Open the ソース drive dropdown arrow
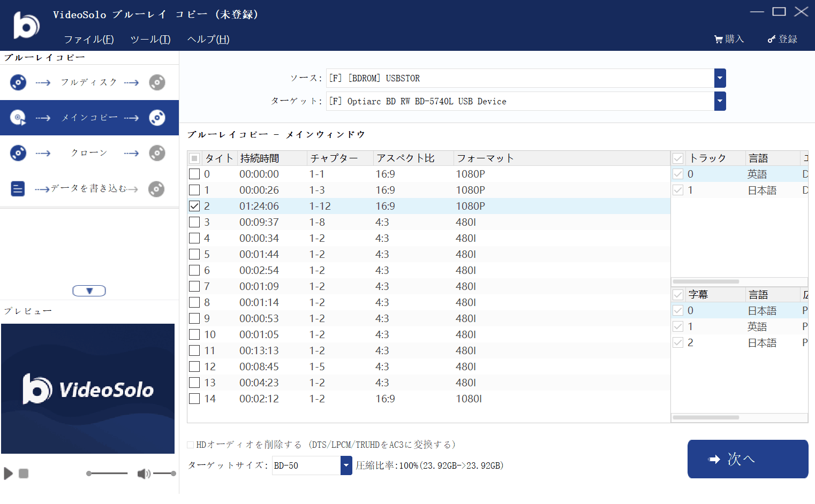Image resolution: width=815 pixels, height=504 pixels. [x=720, y=78]
